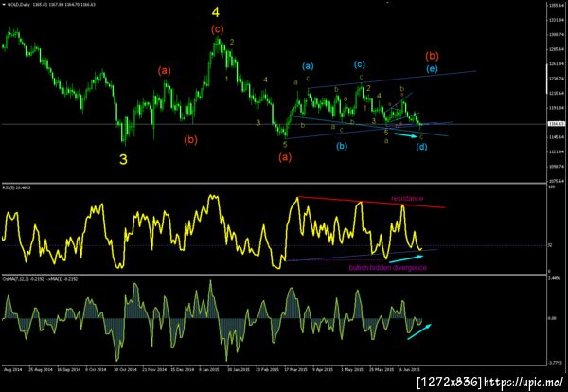Click date label 25 Aug 2014
The image size is (568, 392).
click(x=40, y=370)
